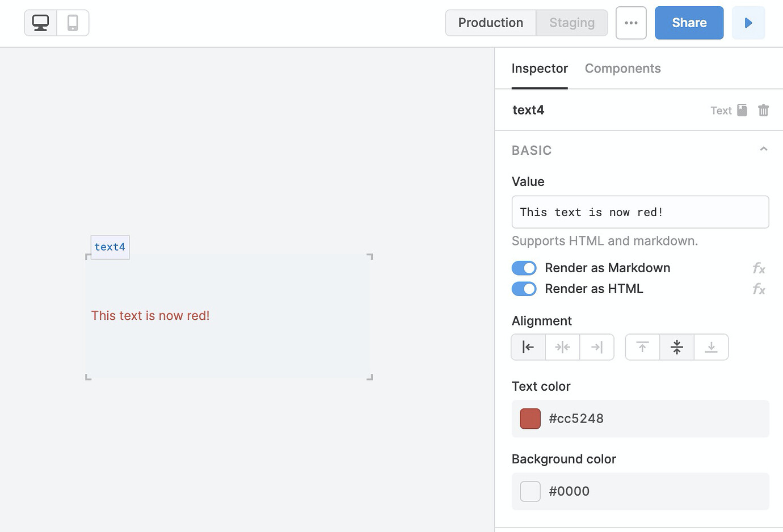This screenshot has width=783, height=532.
Task: Delete the text4 component
Action: point(763,110)
